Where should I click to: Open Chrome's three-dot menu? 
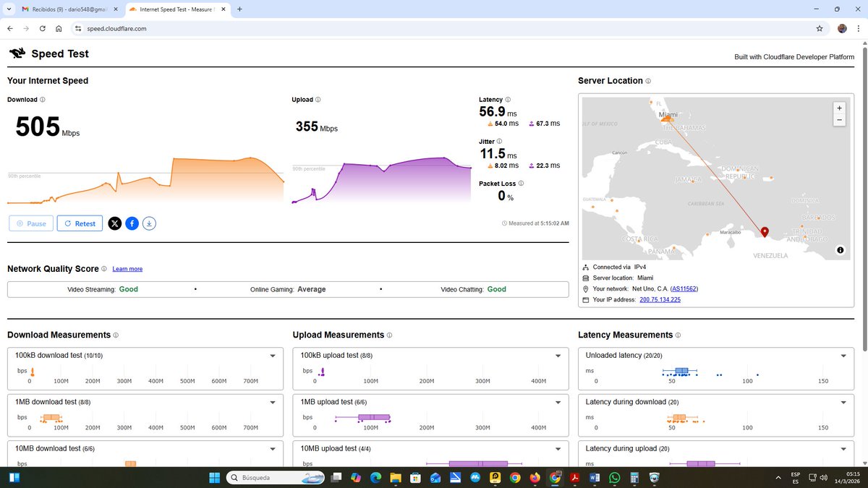tap(857, 28)
